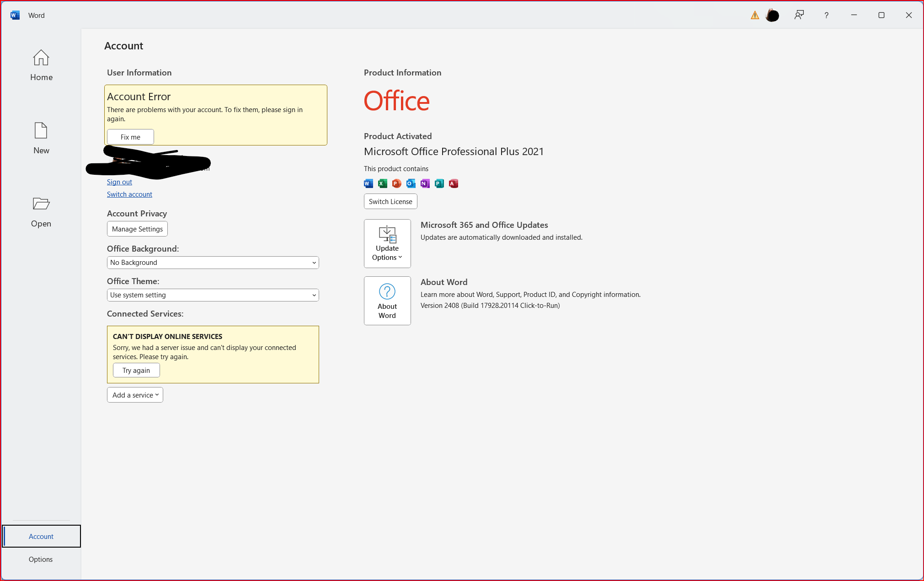Image resolution: width=924 pixels, height=581 pixels.
Task: Expand the Office Background dropdown
Action: click(x=213, y=263)
